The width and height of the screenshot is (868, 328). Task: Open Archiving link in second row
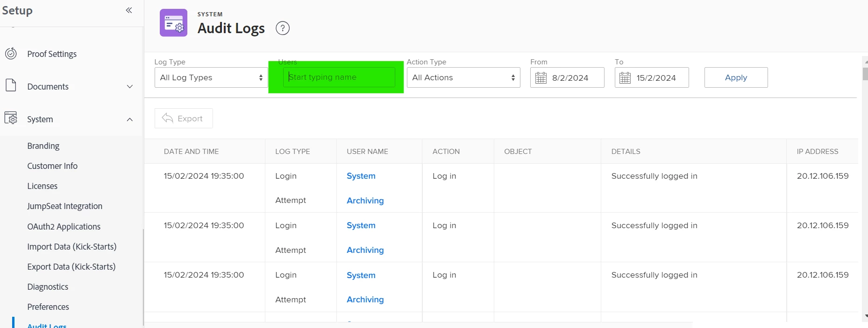pos(365,250)
